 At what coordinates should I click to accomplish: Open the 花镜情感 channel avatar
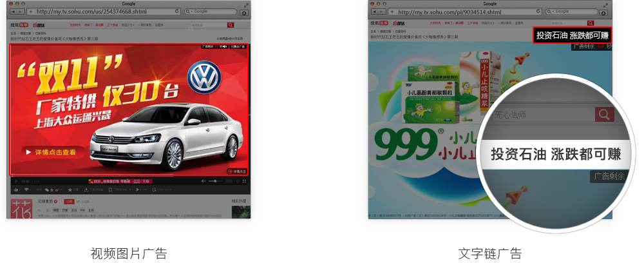pos(21,209)
